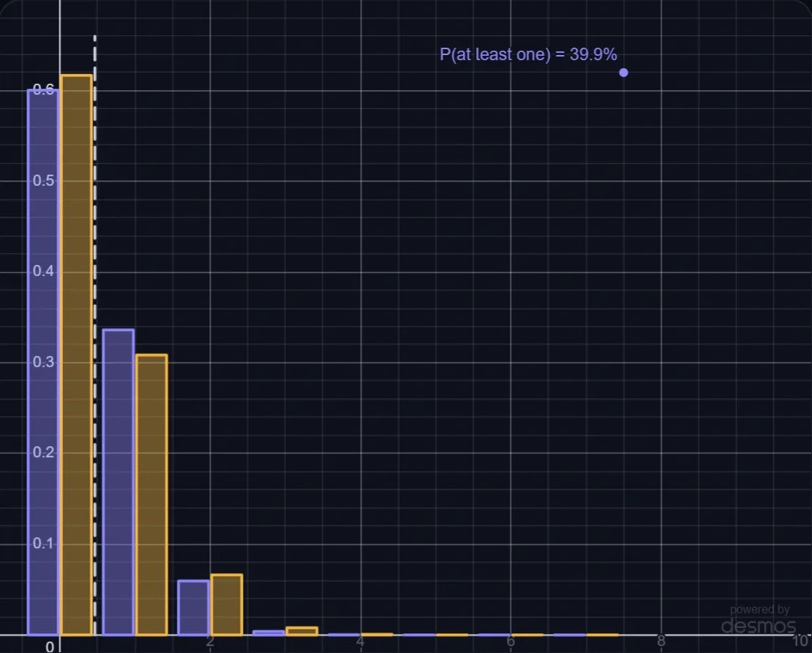Screen dimensions: 812x653
Task: Click the origin label 0
Action: coord(50,647)
